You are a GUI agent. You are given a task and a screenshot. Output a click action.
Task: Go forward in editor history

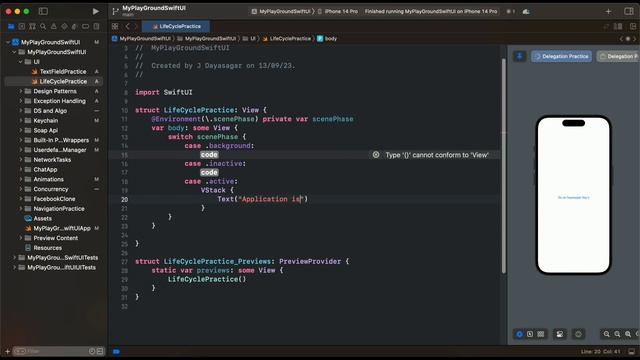[x=136, y=27]
